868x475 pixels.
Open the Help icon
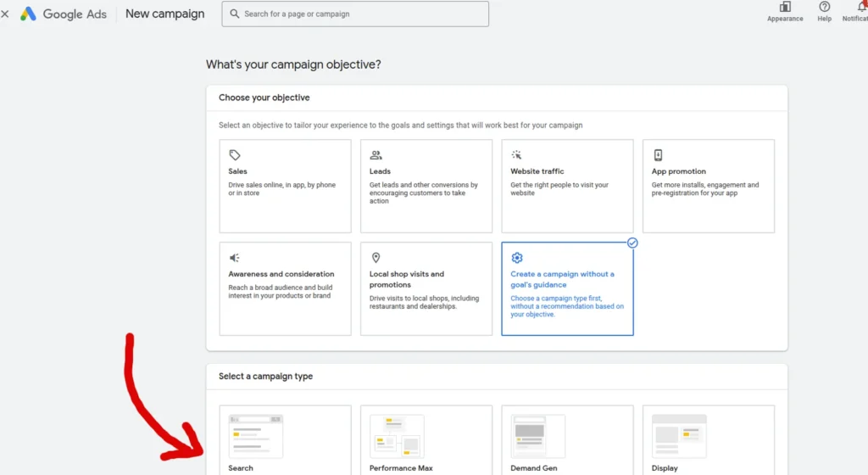point(824,8)
